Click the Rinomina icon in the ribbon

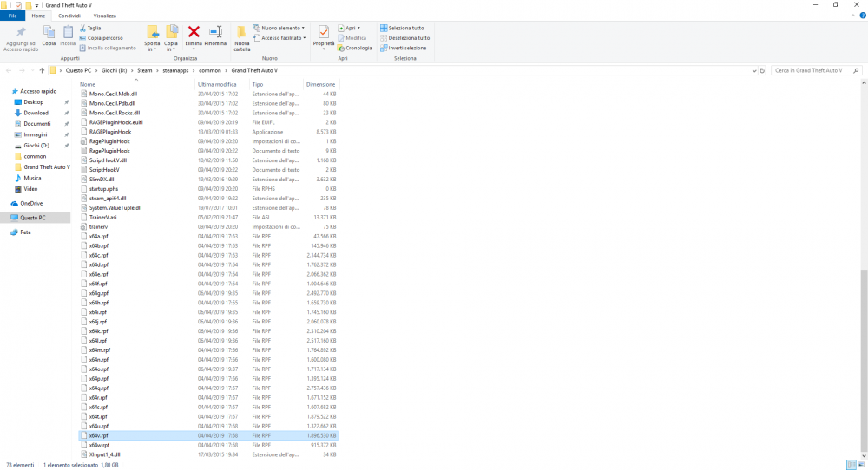click(215, 33)
